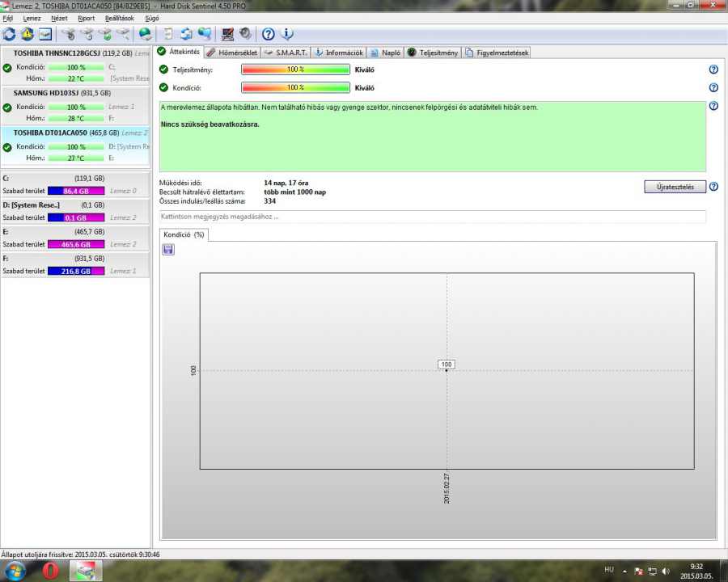The image size is (728, 582).
Task: Click the toolbar blue info icon
Action: point(287,34)
